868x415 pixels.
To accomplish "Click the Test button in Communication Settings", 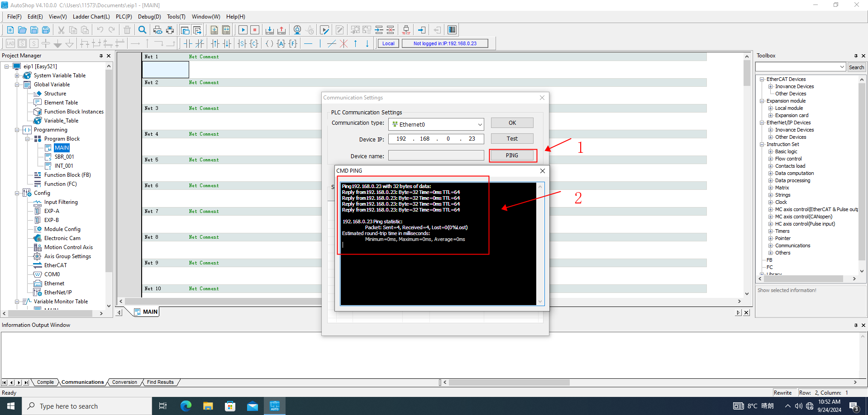I will tap(512, 139).
